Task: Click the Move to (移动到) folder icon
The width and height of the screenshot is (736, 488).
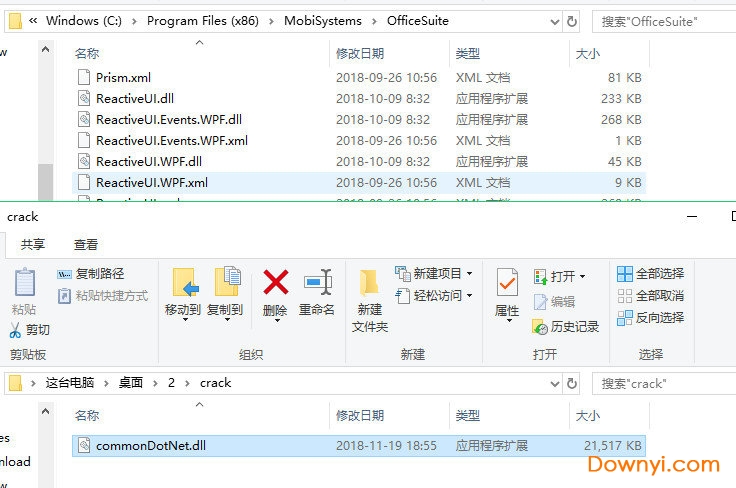Action: (x=185, y=282)
